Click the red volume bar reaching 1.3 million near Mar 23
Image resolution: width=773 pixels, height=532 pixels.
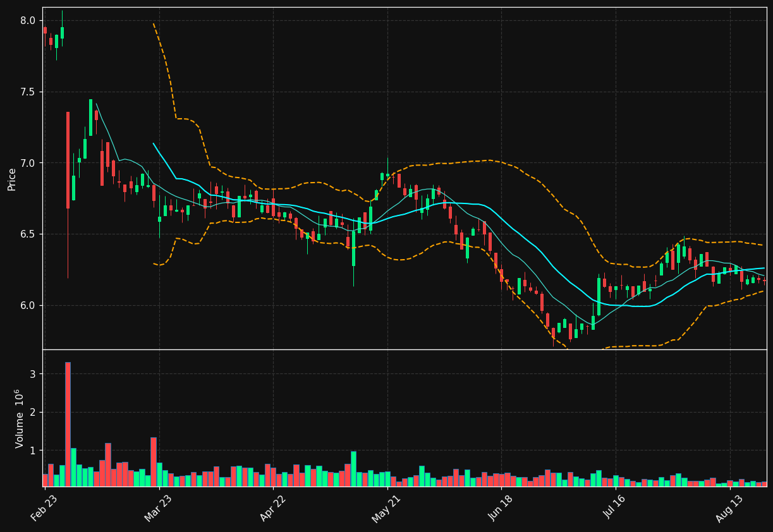154,462
